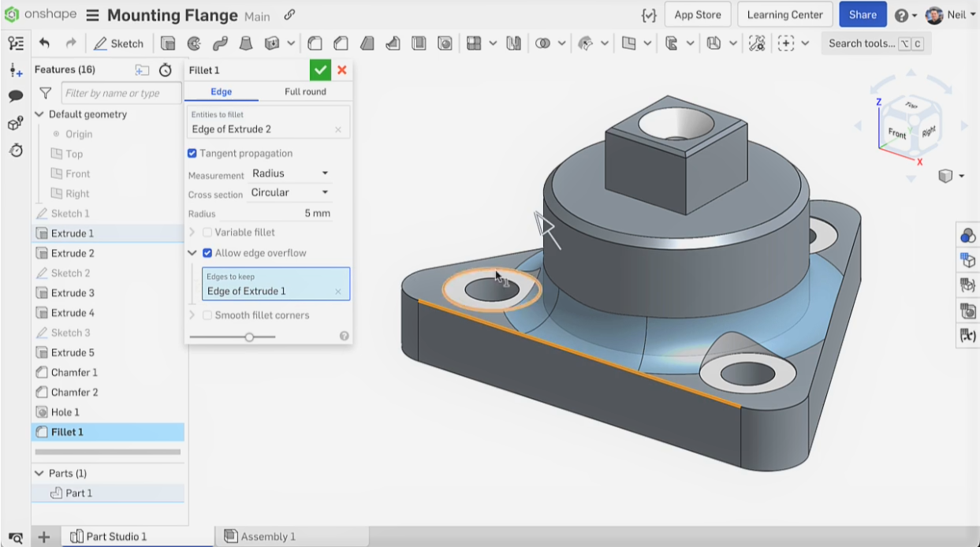980x547 pixels.
Task: Collapse the Parts (1) list
Action: click(40, 473)
